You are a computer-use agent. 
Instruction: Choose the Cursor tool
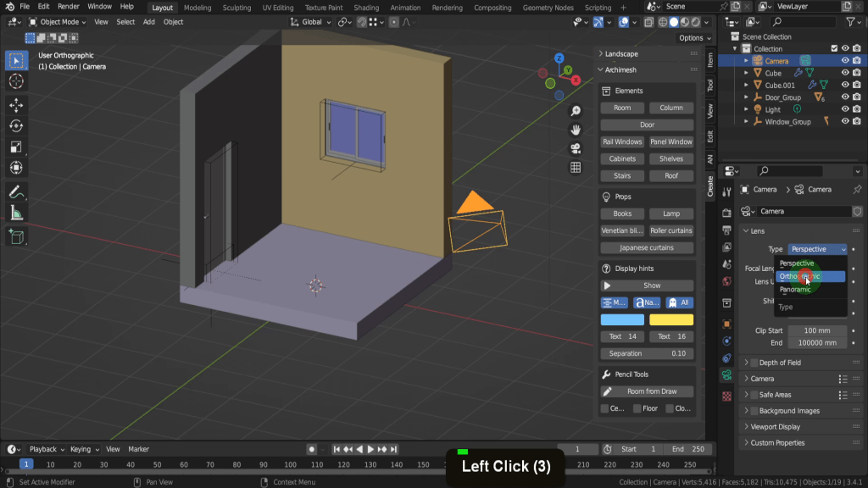(x=16, y=81)
